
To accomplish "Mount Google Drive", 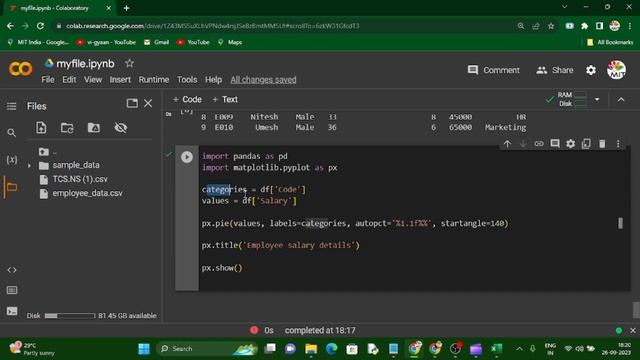I will pos(93,128).
